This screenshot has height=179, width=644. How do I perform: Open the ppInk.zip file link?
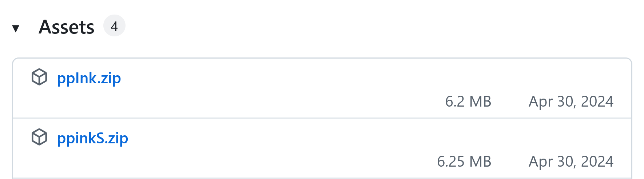89,78
